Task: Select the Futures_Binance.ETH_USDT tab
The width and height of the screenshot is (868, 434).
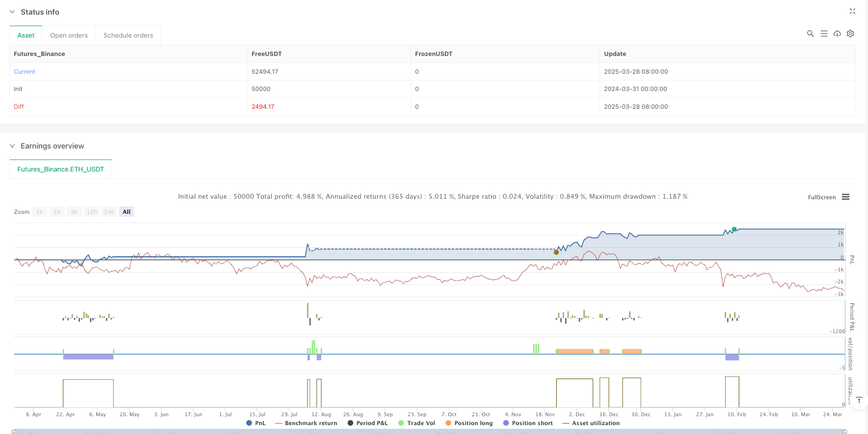Action: 61,169
